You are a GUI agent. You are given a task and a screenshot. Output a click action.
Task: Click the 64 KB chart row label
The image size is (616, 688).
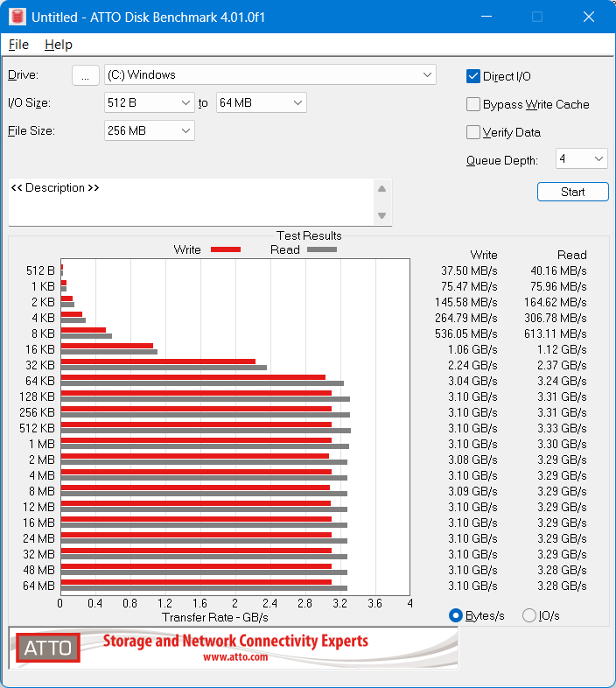[40, 381]
